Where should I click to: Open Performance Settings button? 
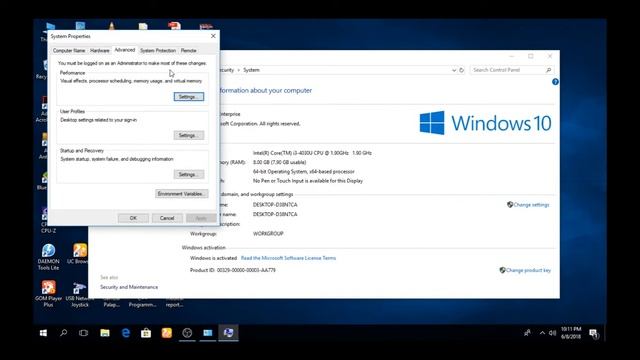pos(189,97)
